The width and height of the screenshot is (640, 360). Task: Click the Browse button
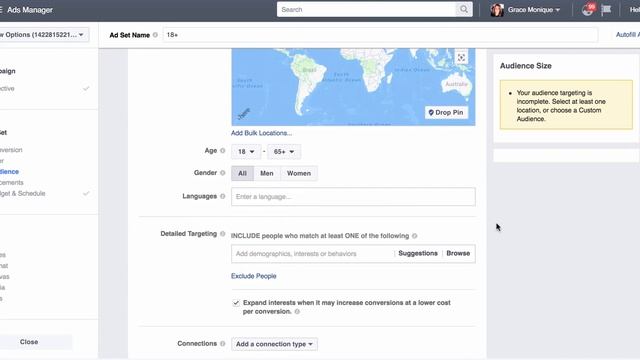(458, 253)
